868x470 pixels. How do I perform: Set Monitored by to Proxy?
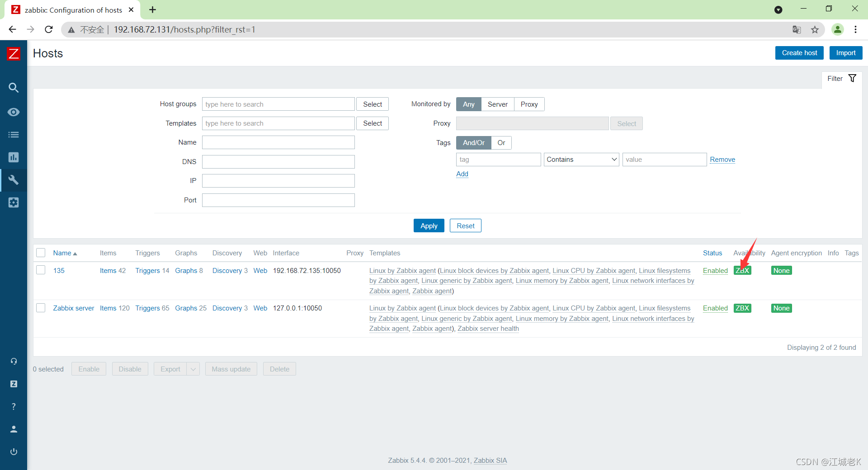pyautogui.click(x=529, y=104)
